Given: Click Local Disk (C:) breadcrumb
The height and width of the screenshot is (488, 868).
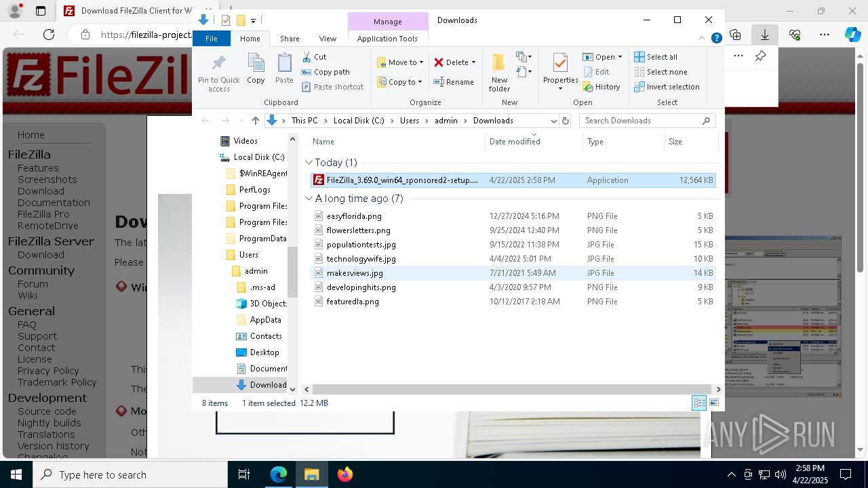Looking at the screenshot, I should point(359,121).
